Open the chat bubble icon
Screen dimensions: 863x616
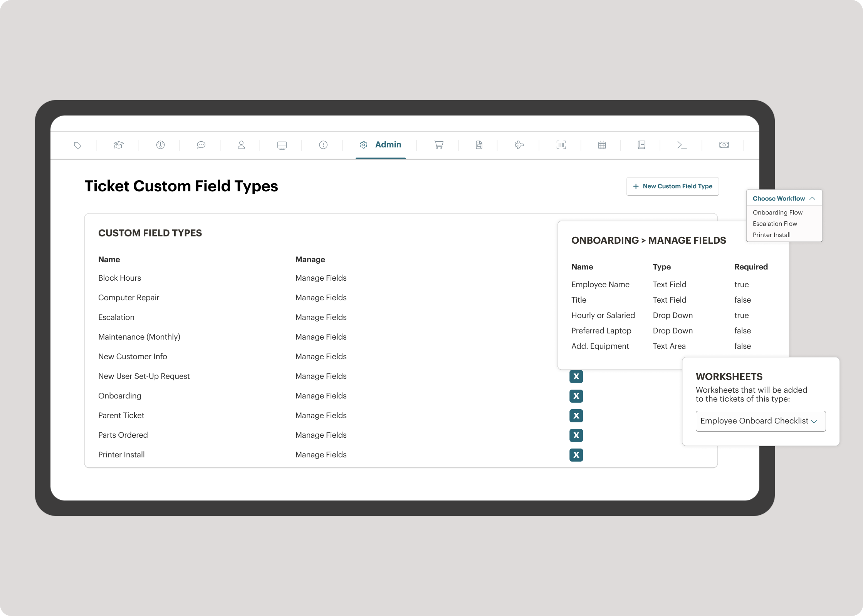[x=201, y=145]
